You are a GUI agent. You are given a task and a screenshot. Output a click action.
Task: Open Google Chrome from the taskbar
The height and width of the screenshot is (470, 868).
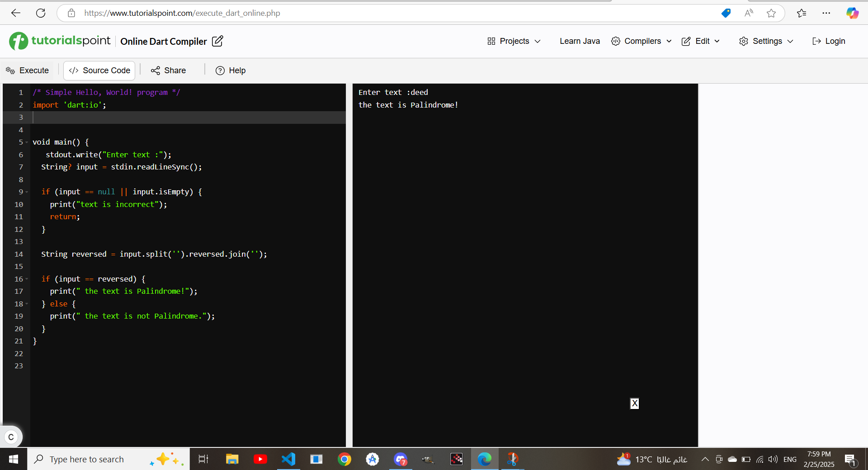coord(344,459)
